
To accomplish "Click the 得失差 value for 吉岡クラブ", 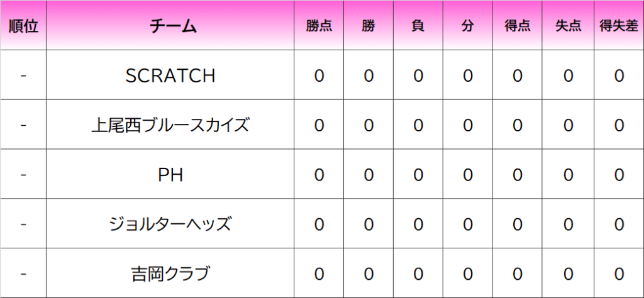I will 619,274.
